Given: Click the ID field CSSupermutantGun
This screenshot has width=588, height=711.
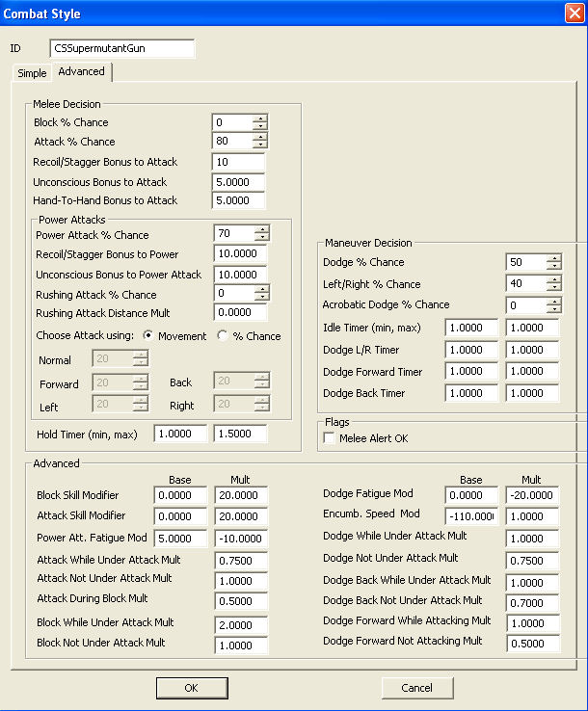Looking at the screenshot, I should pyautogui.click(x=122, y=48).
